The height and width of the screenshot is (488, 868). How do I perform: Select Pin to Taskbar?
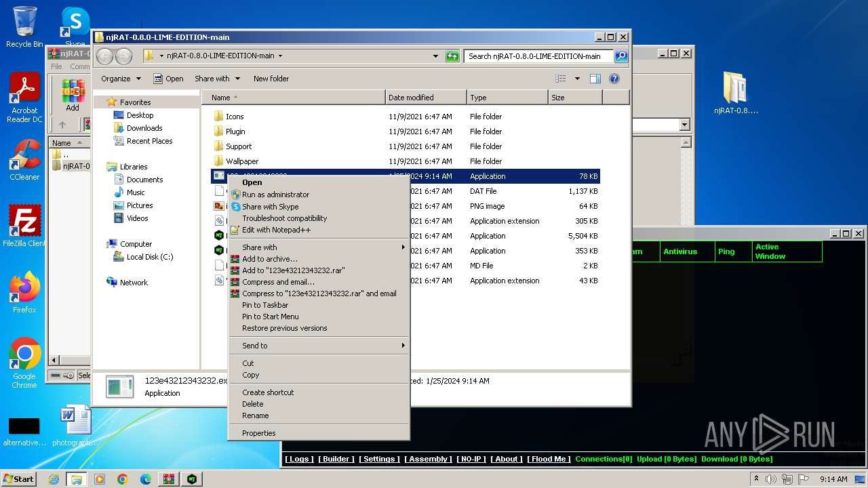point(319,305)
